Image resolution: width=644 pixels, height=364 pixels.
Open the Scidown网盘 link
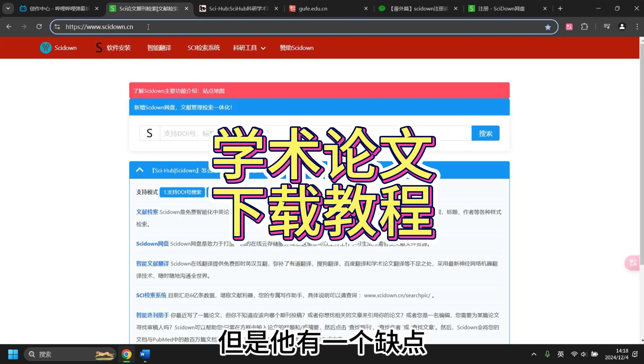152,244
